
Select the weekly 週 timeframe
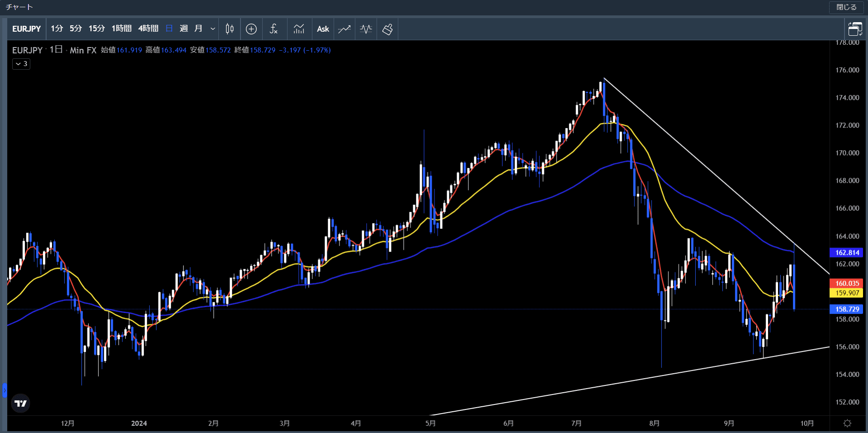(x=184, y=29)
